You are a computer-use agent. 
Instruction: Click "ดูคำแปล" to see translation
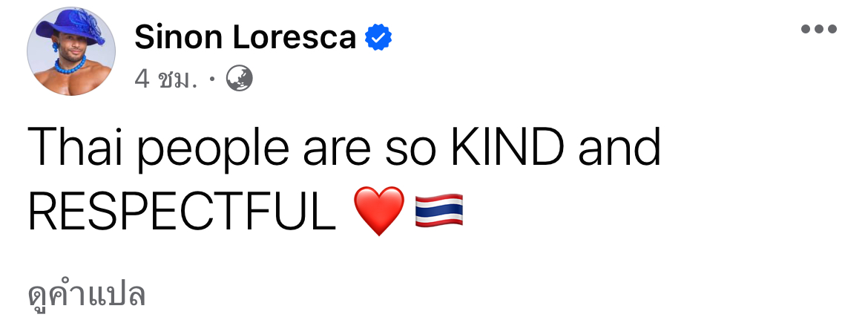pyautogui.click(x=86, y=296)
